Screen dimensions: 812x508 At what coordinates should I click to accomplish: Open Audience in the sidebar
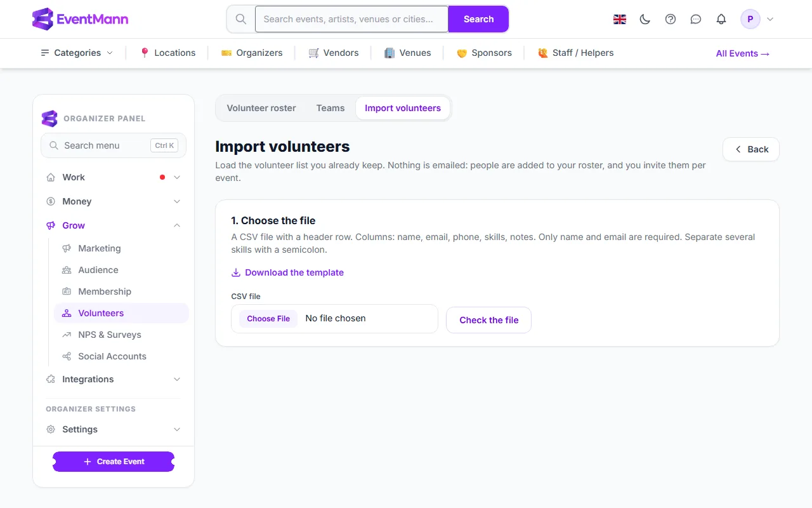[x=121, y=270]
